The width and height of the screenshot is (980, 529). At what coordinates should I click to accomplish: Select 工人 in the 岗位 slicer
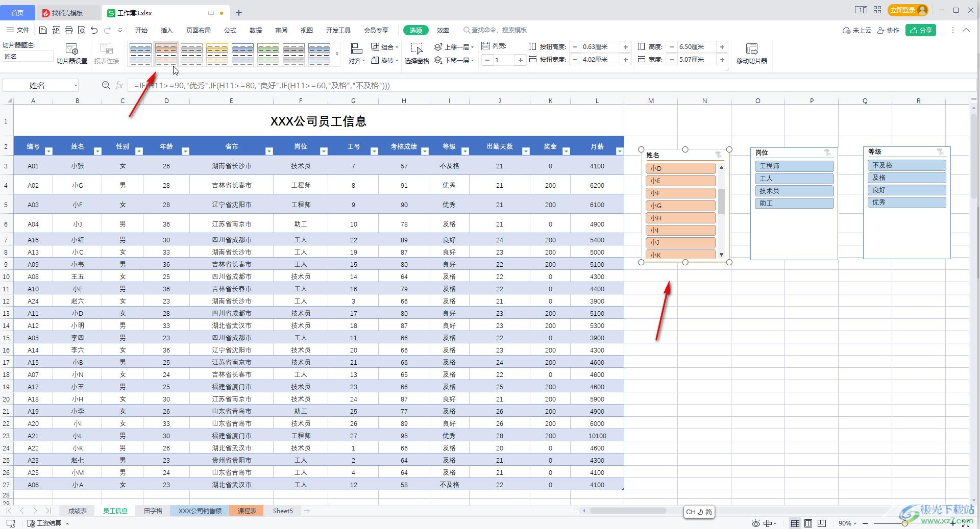(794, 179)
